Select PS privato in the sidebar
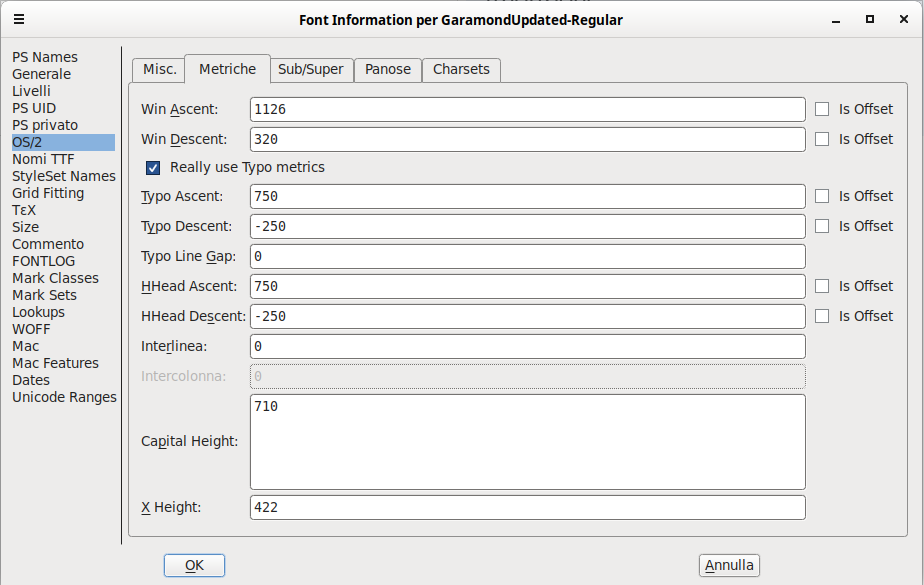Screen dimensions: 924x585 pyautogui.click(x=45, y=125)
